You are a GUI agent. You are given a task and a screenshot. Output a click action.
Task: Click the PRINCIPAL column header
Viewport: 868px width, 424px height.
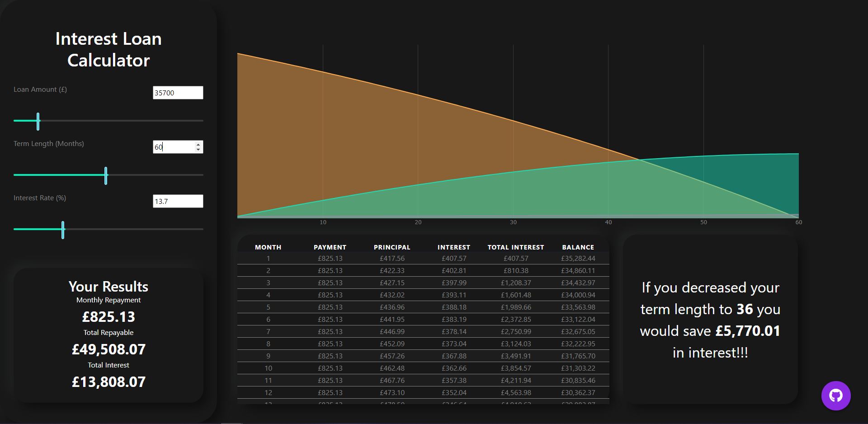click(x=392, y=247)
